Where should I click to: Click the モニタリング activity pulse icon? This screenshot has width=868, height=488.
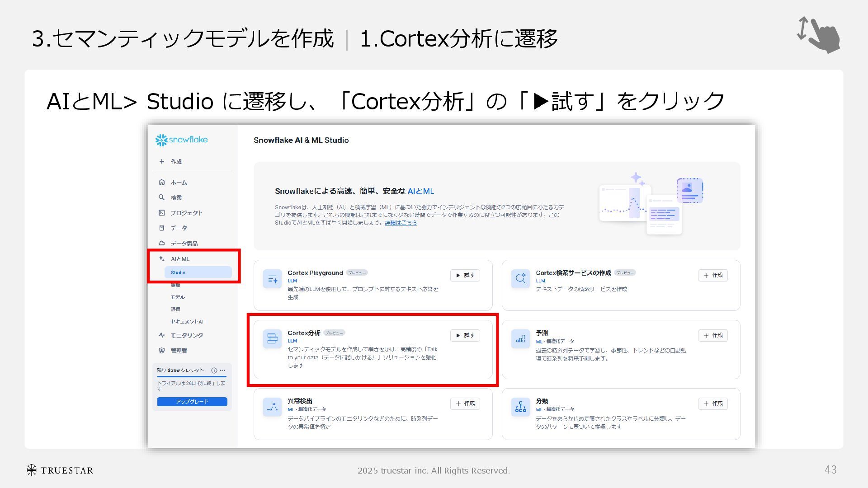161,335
